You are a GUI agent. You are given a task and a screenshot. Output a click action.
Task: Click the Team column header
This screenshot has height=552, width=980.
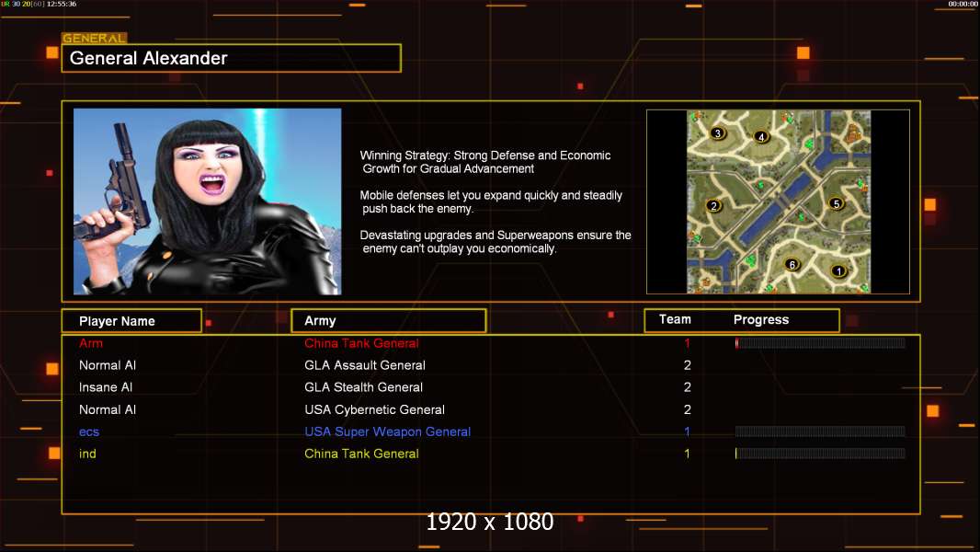675,319
